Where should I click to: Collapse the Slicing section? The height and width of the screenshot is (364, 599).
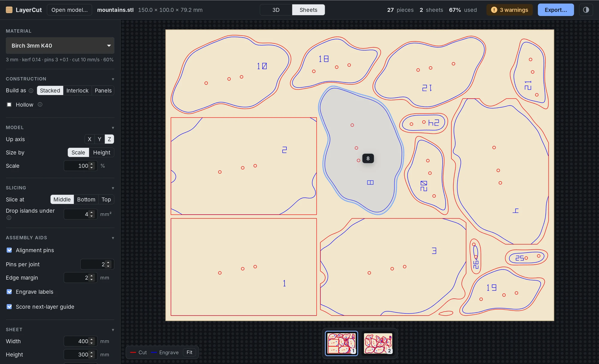[x=113, y=188]
